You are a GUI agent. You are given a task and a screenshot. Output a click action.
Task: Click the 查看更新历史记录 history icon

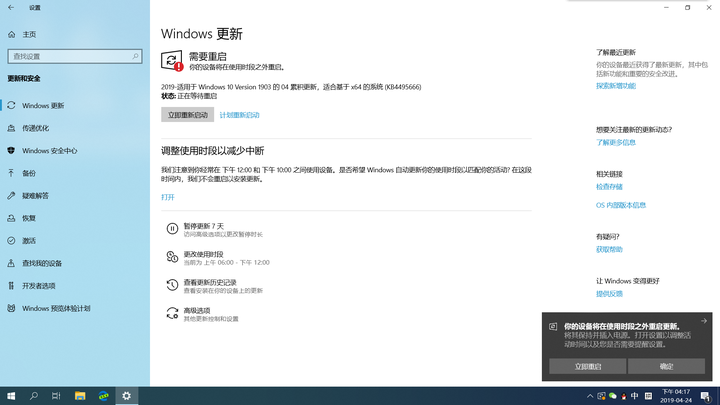tap(172, 285)
